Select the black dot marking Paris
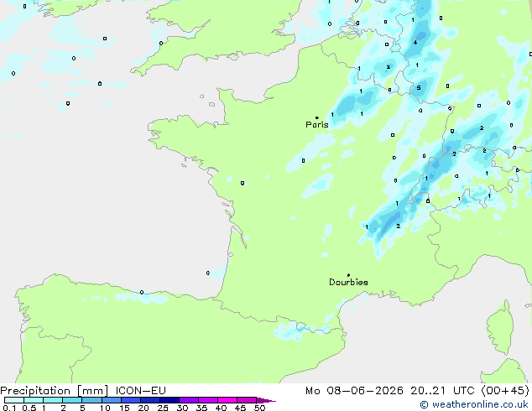Viewport: 532px width, 411px height. [x=317, y=117]
